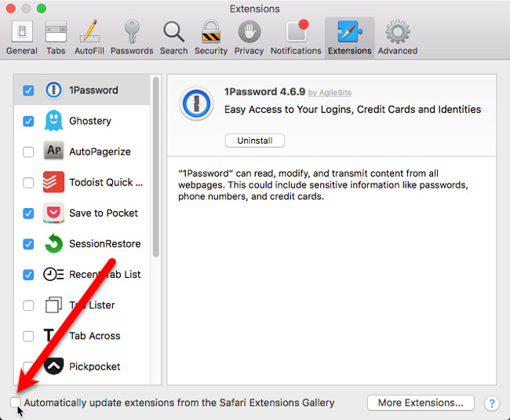Screen dimensions: 510x420
Task: Open the AutoFill preferences pane
Action: click(x=90, y=36)
